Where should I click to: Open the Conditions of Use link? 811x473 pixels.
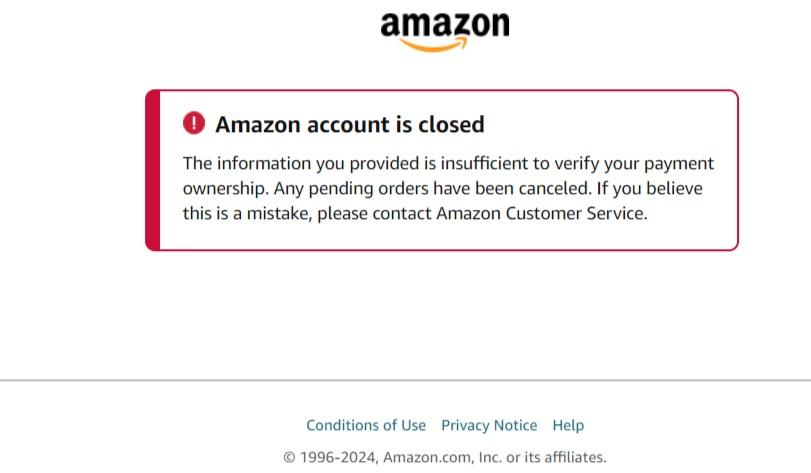point(366,425)
